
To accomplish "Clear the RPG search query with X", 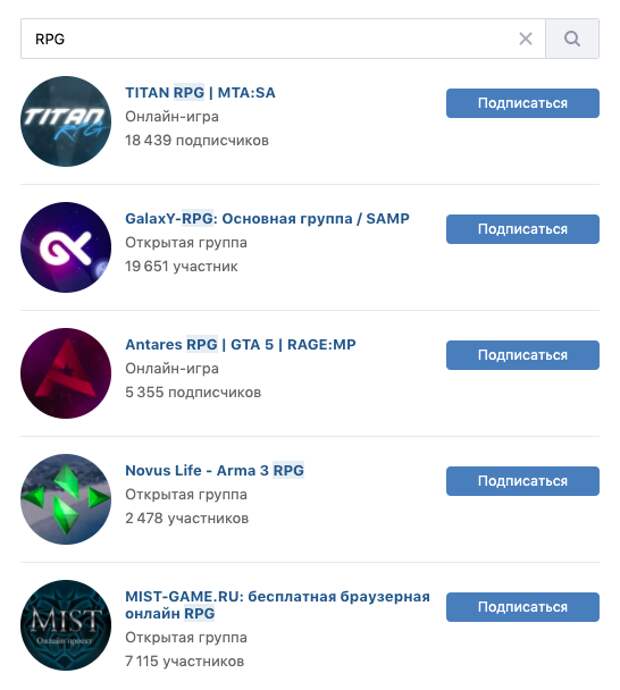I will pyautogui.click(x=525, y=39).
